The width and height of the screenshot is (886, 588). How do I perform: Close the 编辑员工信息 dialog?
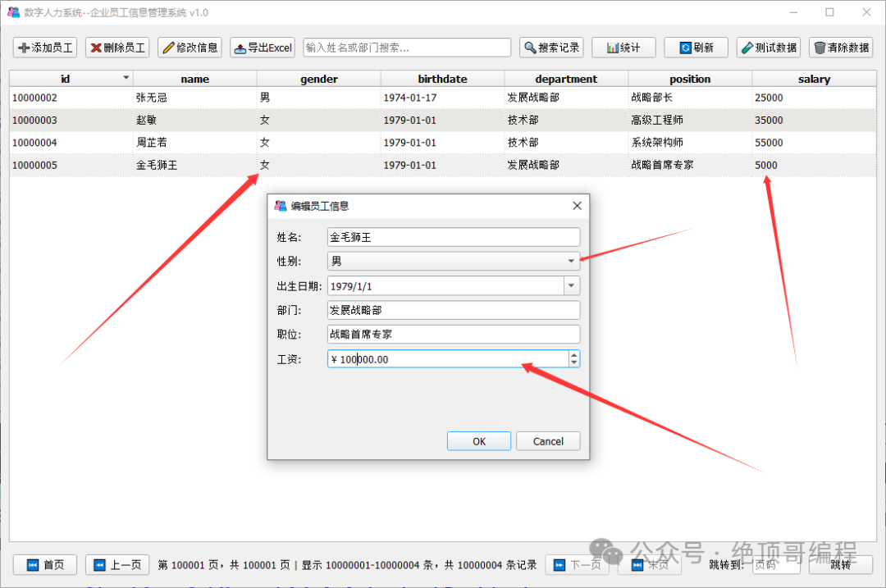click(x=577, y=206)
